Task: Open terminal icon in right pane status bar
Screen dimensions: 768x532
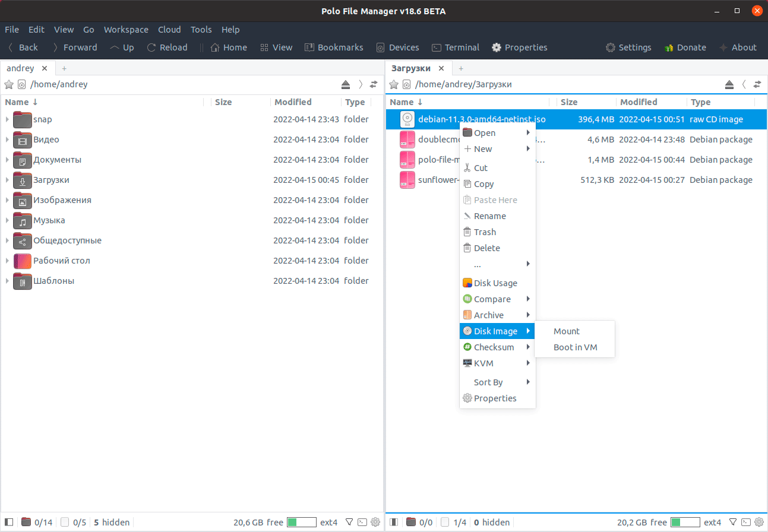Action: point(745,522)
